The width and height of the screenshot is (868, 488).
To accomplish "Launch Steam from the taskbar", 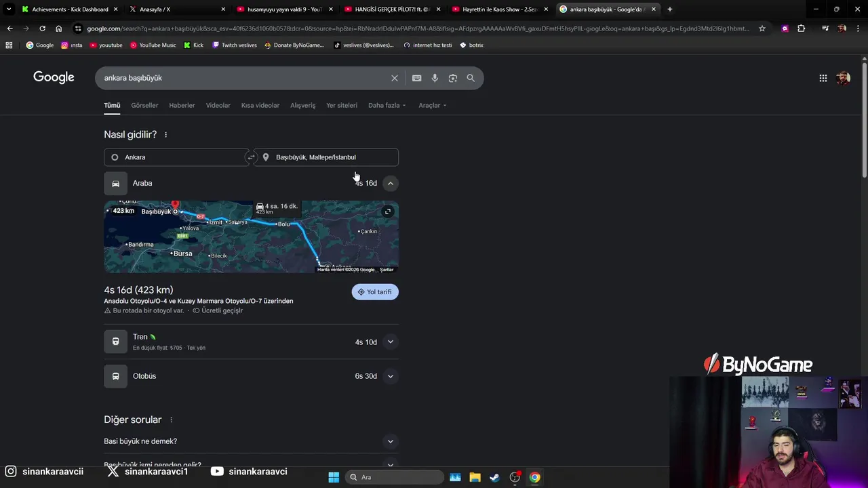I will point(494,477).
